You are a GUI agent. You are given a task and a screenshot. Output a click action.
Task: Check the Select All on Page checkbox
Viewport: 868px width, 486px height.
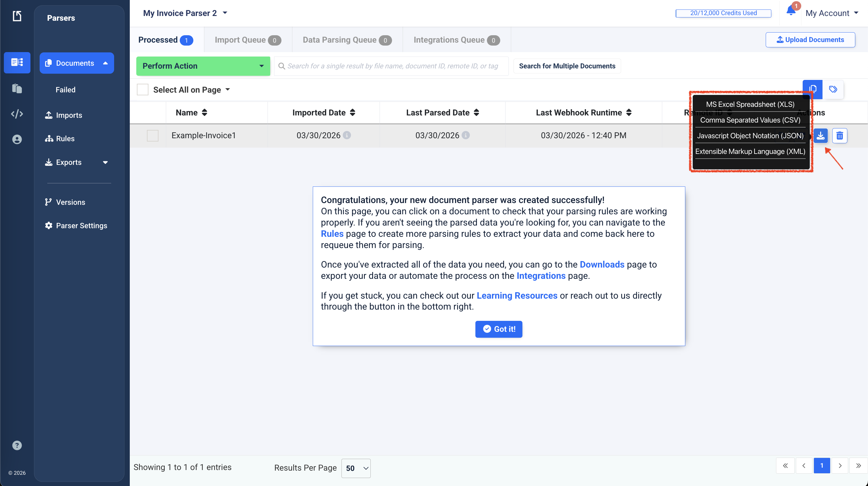coord(142,90)
